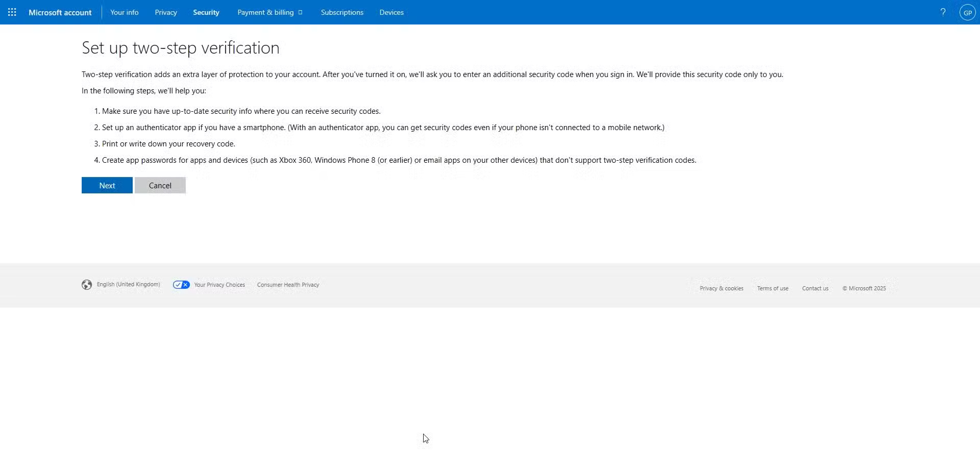Click step 4 about app passwords
The image size is (980, 474).
(399, 160)
